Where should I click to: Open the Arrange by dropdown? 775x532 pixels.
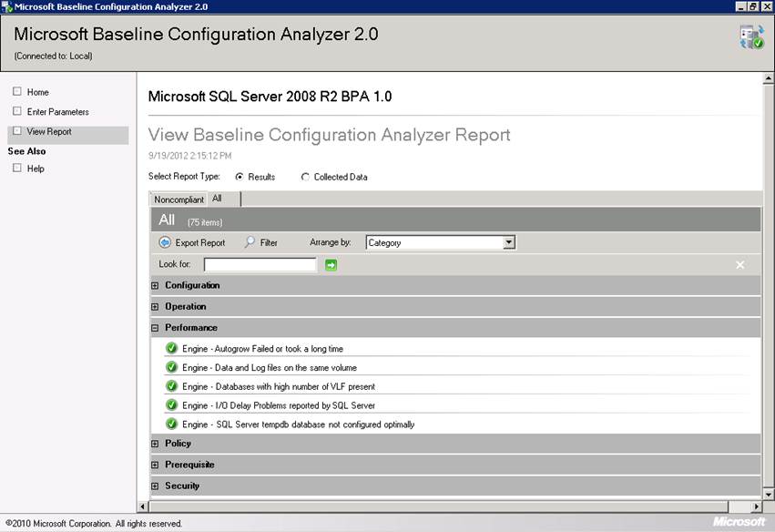509,242
